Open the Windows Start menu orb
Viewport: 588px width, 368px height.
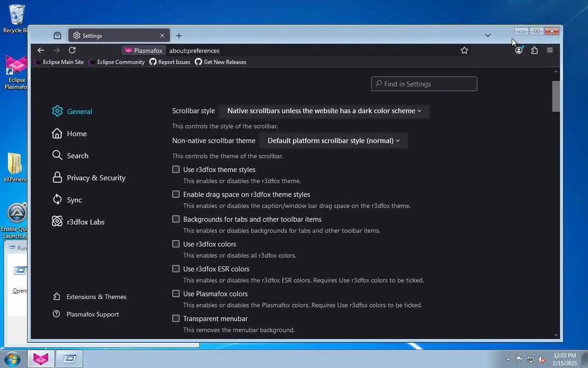13,359
